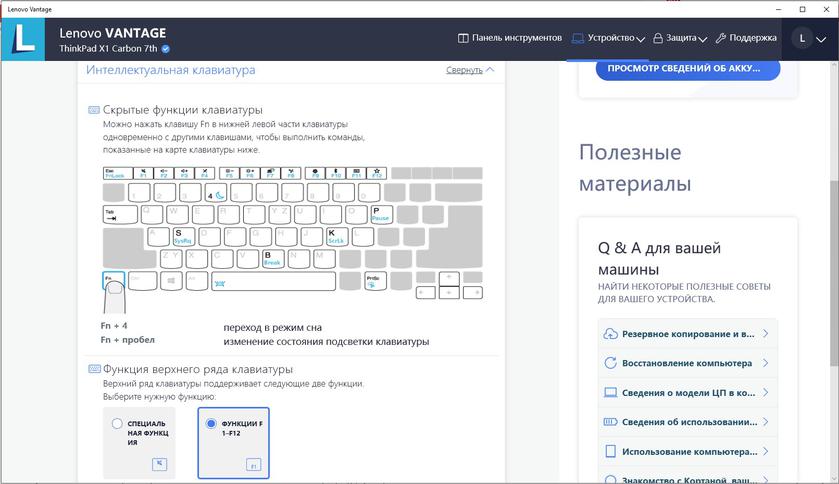Open the profile dropdown arrow next to avatar
This screenshot has height=484, width=839.
click(x=823, y=39)
